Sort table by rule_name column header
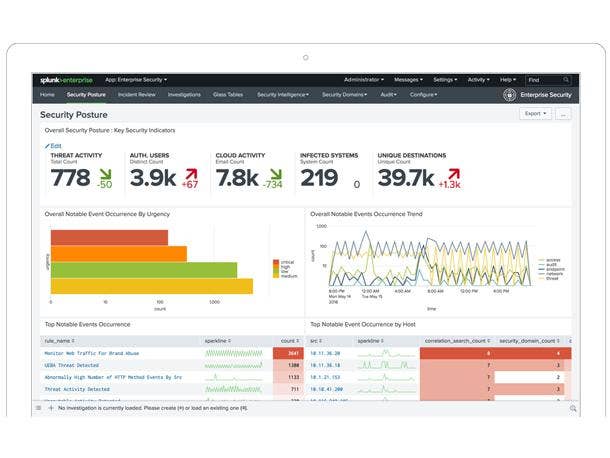 (x=56, y=340)
